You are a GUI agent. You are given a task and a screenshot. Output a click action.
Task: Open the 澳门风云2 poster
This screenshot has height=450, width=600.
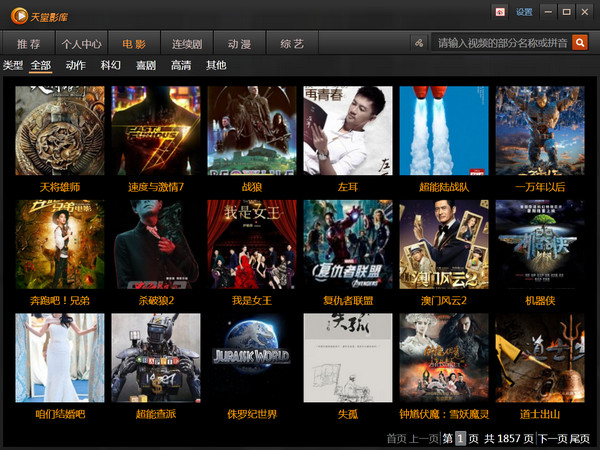[444, 244]
